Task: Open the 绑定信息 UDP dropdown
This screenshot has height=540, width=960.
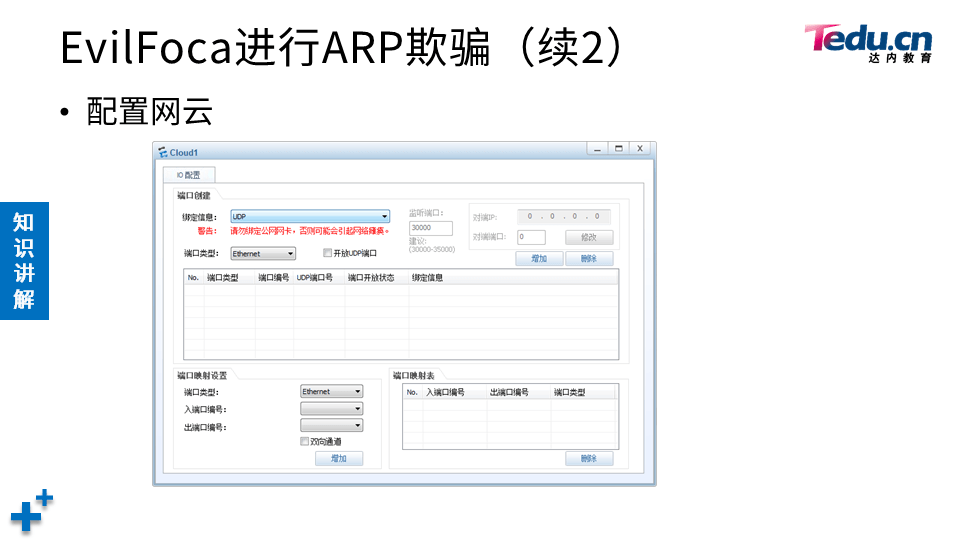Action: (x=310, y=217)
